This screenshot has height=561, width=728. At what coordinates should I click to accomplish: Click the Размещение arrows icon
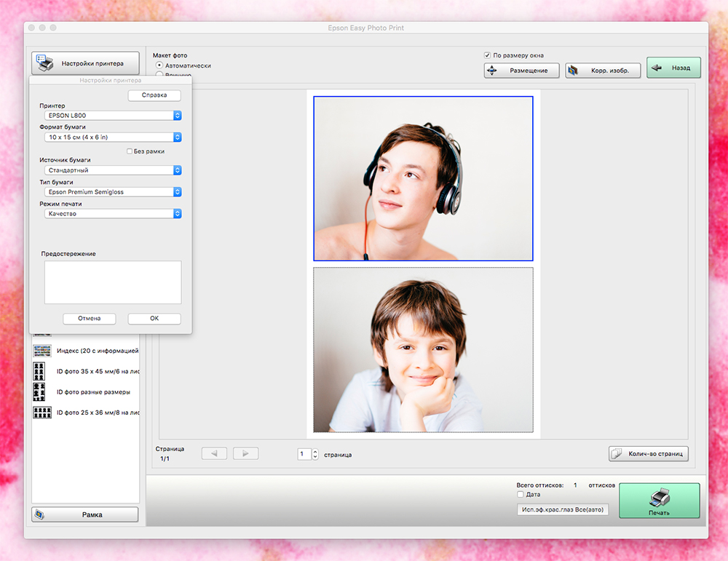[493, 71]
